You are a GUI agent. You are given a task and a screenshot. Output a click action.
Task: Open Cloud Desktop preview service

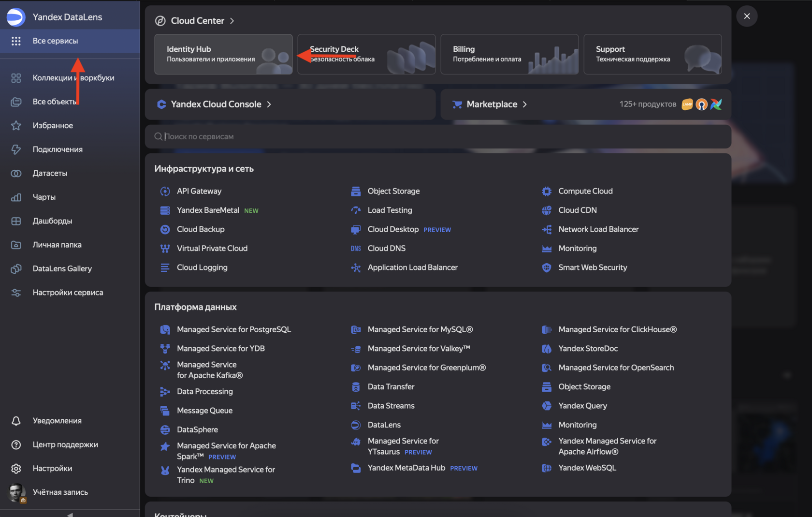point(393,230)
